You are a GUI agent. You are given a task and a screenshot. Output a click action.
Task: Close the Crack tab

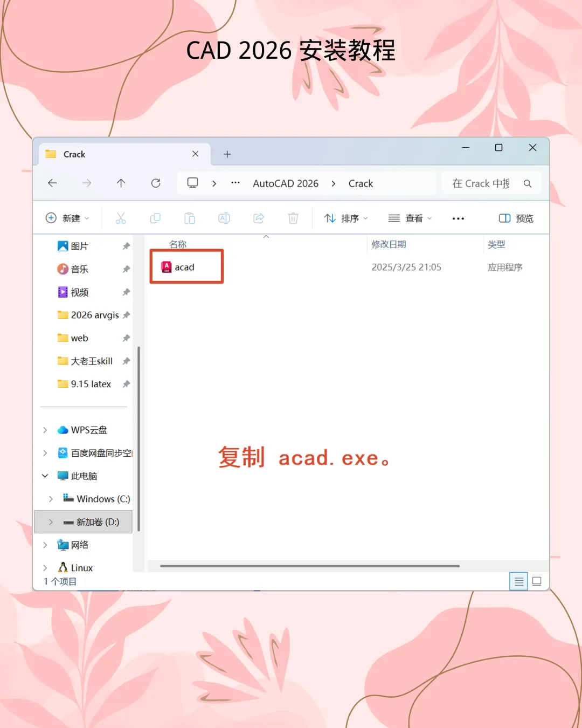point(196,154)
